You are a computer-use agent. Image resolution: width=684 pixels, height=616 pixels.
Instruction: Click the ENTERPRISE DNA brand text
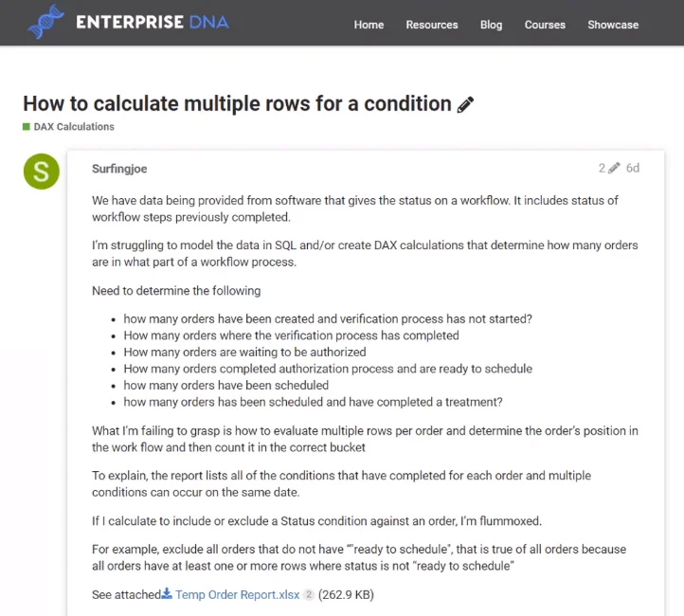[x=153, y=22]
